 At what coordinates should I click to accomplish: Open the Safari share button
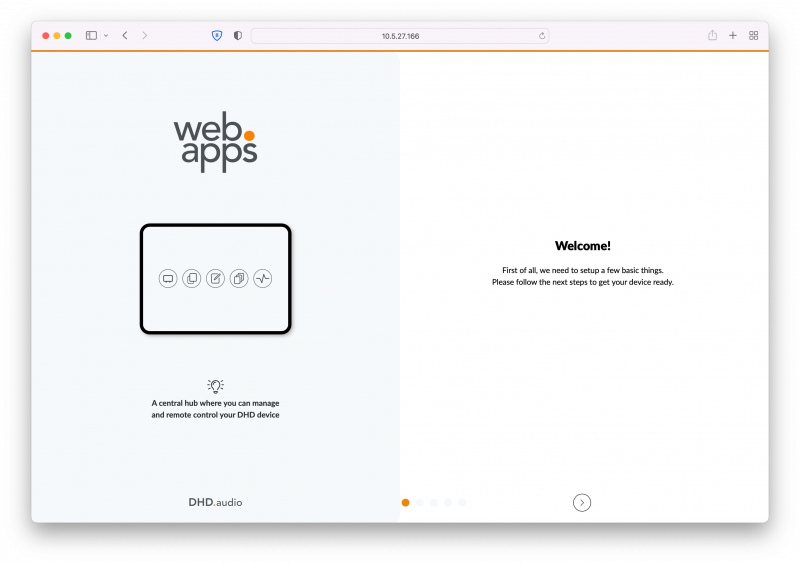pos(712,35)
